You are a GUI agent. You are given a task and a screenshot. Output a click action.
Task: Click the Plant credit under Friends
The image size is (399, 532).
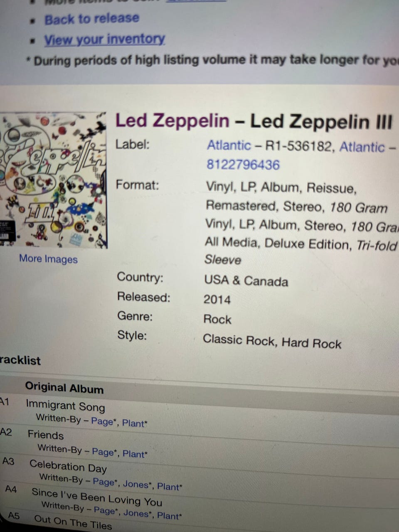(x=133, y=453)
